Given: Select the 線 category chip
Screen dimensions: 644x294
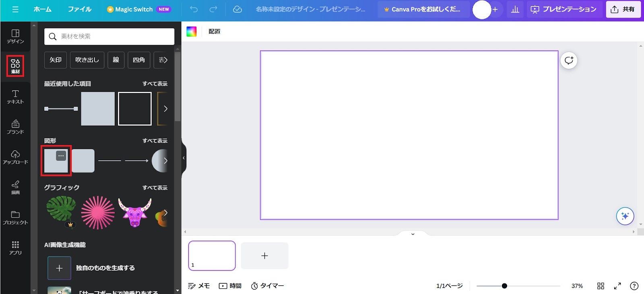Looking at the screenshot, I should click(116, 60).
